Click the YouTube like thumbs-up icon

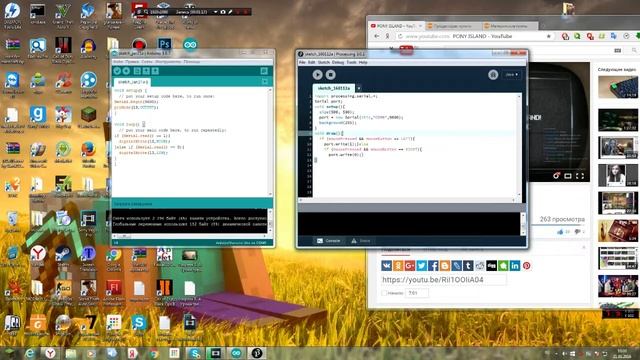pyautogui.click(x=560, y=231)
